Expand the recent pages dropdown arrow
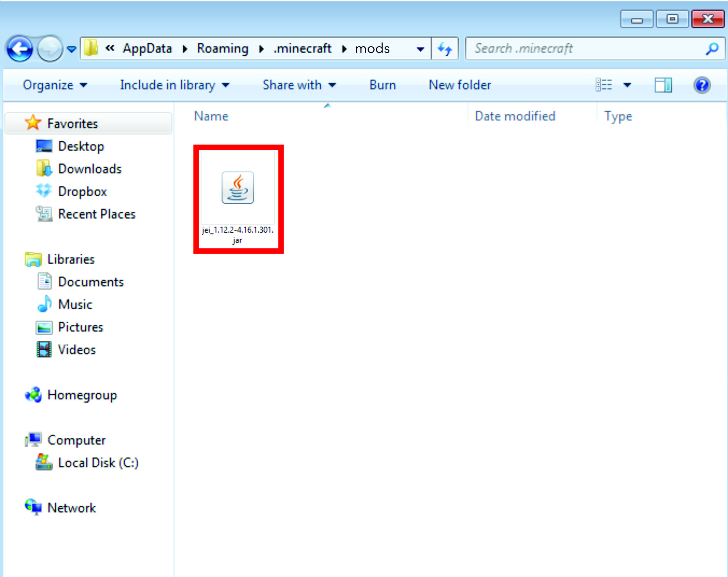 (x=72, y=49)
